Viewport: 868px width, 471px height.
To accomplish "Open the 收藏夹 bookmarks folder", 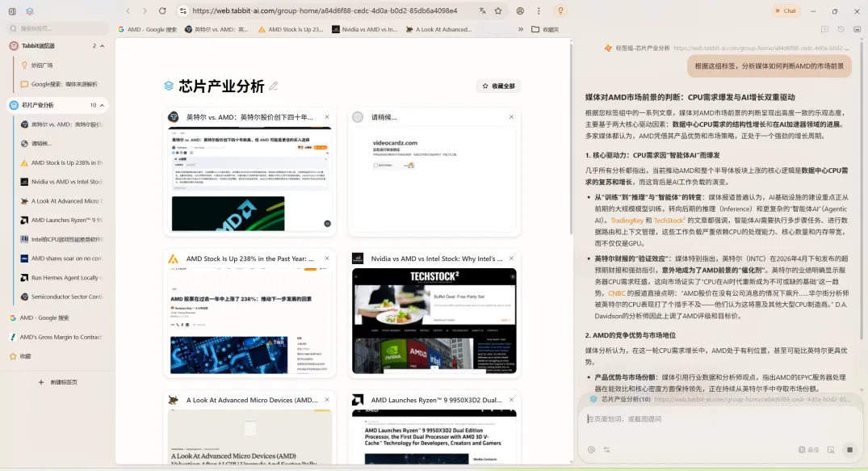I will [x=545, y=29].
